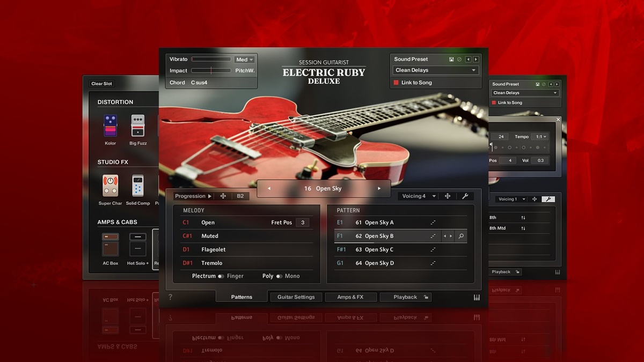The height and width of the screenshot is (362, 644).
Task: Toggle the lock on right window Playback
Action: click(x=518, y=272)
